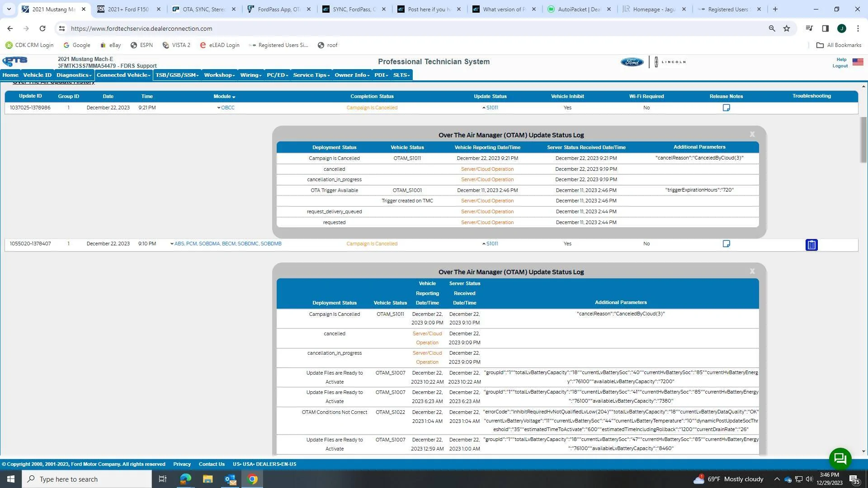
Task: Open File Explorer from taskbar
Action: tap(208, 479)
